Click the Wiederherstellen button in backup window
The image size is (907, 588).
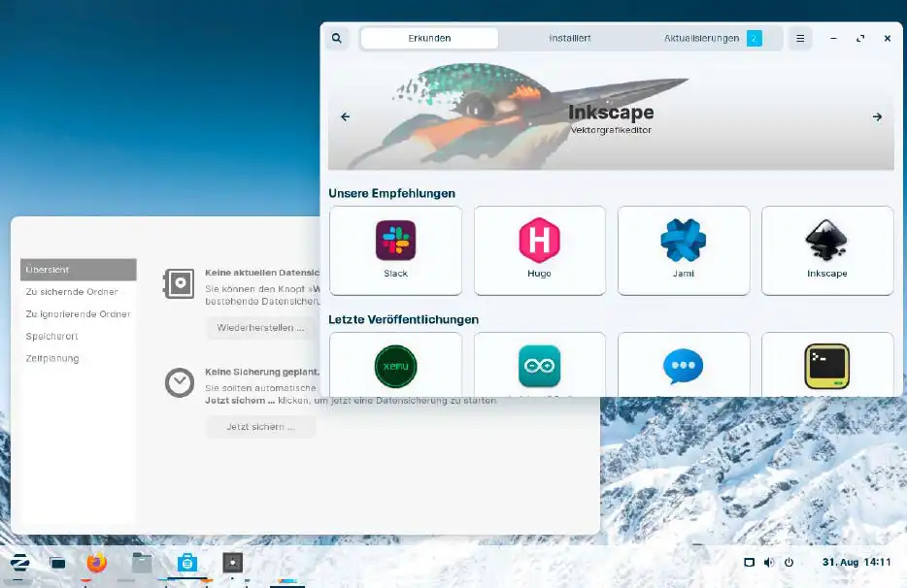click(x=260, y=328)
